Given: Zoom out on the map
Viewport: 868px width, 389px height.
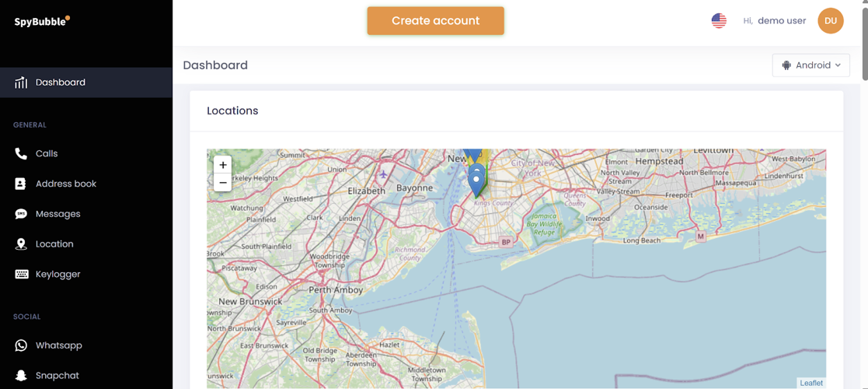Looking at the screenshot, I should coord(223,183).
